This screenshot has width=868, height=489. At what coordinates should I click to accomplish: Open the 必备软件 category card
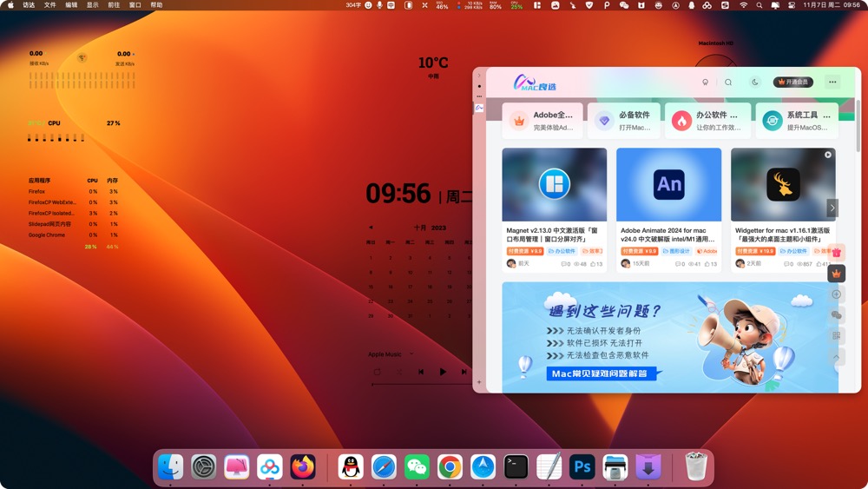point(624,120)
